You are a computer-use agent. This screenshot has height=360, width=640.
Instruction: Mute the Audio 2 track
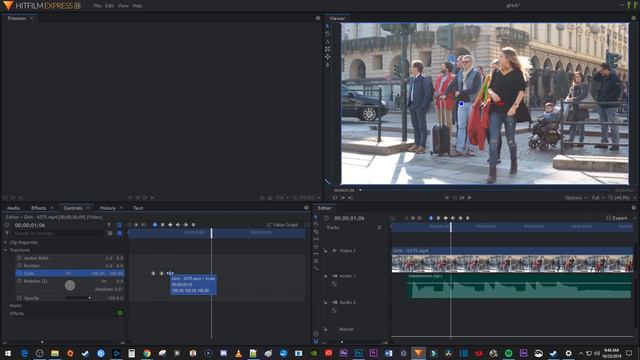pyautogui.click(x=334, y=302)
